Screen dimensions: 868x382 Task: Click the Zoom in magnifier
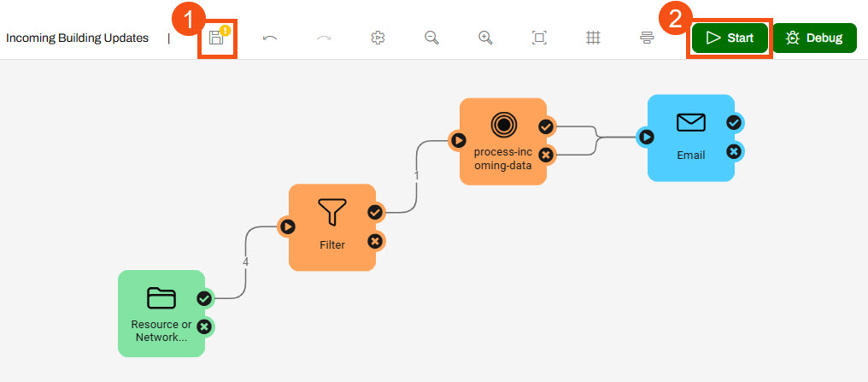(485, 38)
